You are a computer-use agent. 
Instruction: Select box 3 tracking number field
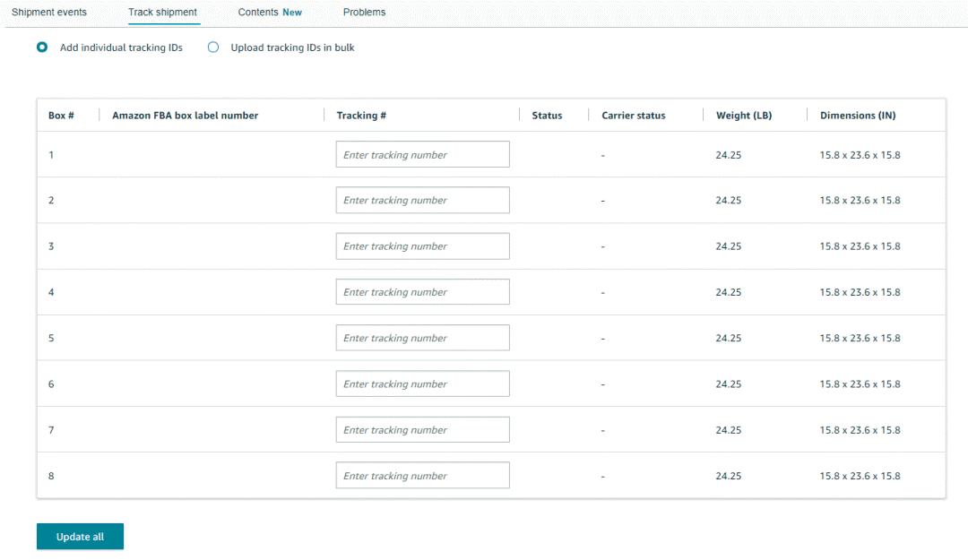pyautogui.click(x=422, y=246)
